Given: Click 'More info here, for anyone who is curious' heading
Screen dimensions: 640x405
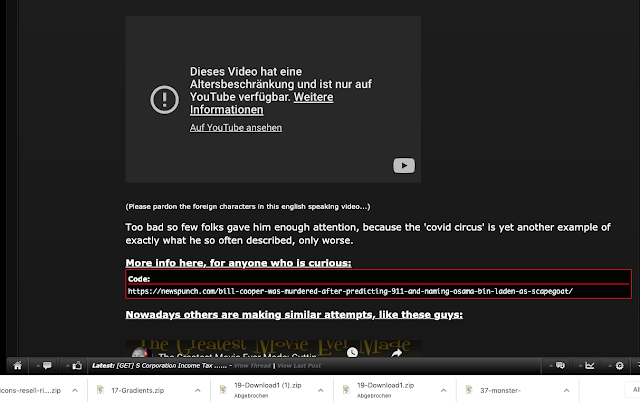Looking at the screenshot, I should pos(238,263).
